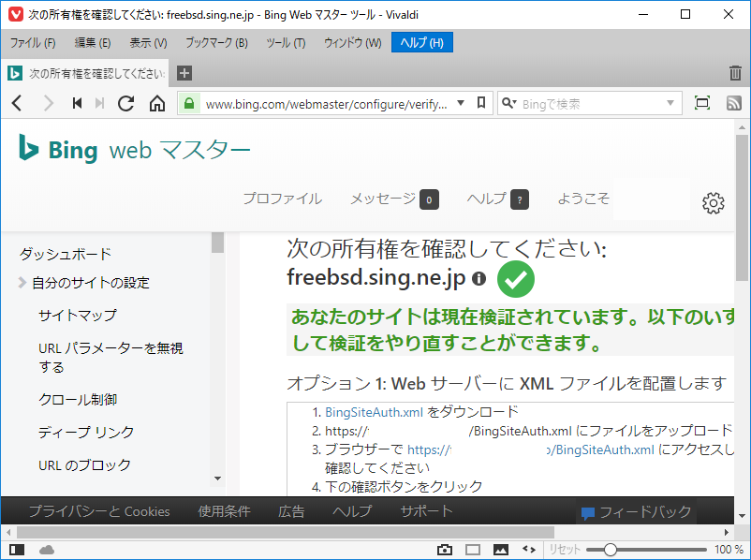
Task: Open the address bar history dropdown
Action: 461,103
